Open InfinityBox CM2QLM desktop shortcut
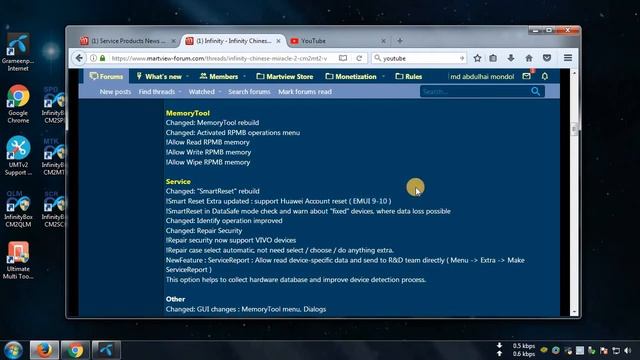The width and height of the screenshot is (640, 360). tap(18, 209)
